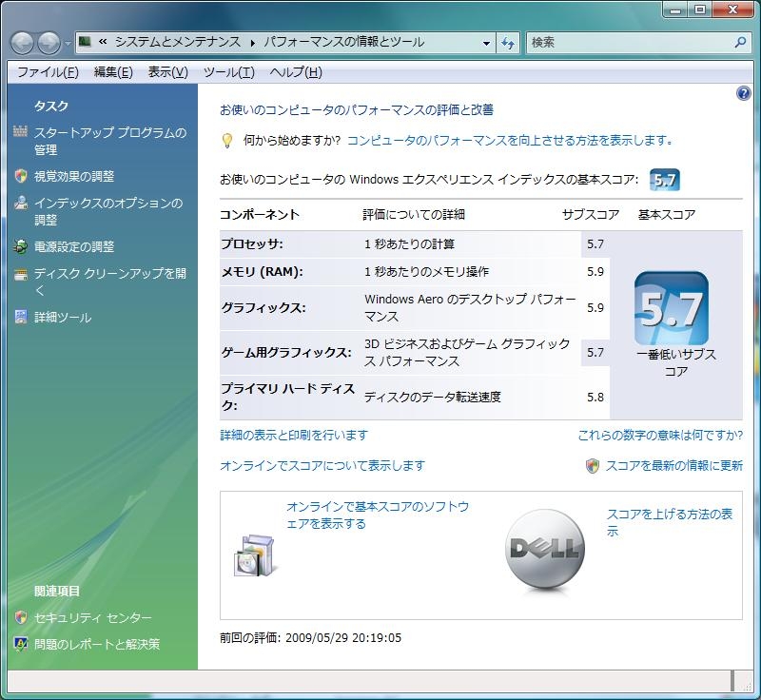Click the 詳細の表示と印刷を行います link
This screenshot has height=700, width=761.
pos(293,436)
